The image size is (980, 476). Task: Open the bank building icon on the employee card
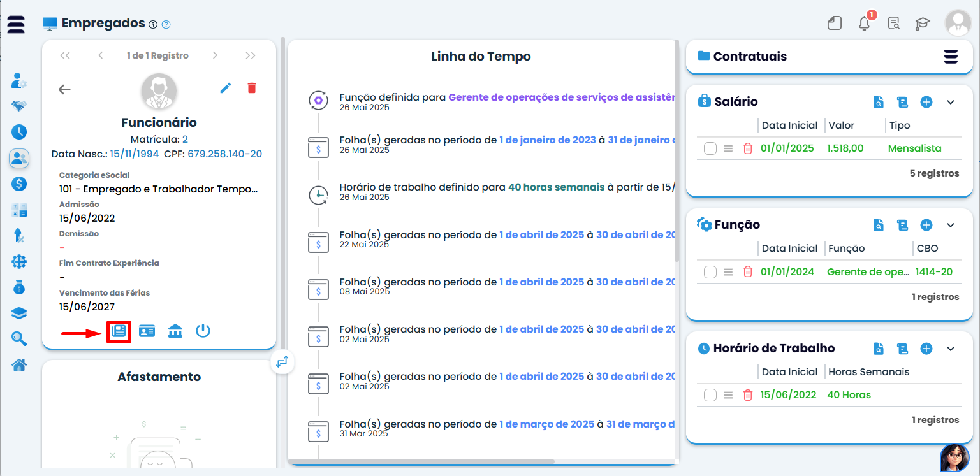(x=175, y=331)
